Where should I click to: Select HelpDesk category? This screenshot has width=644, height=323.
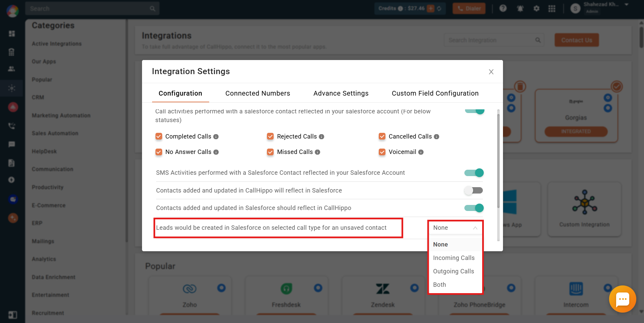(x=44, y=151)
